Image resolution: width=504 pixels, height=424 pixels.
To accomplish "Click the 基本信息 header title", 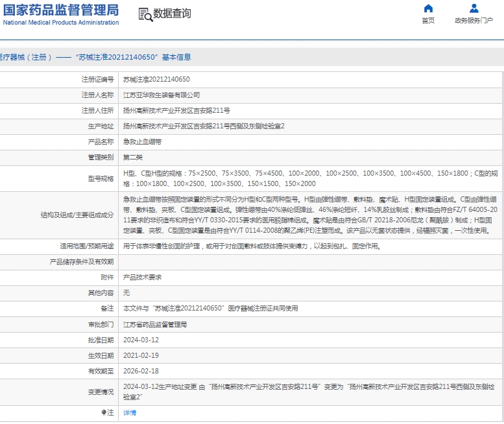I will 176,57.
